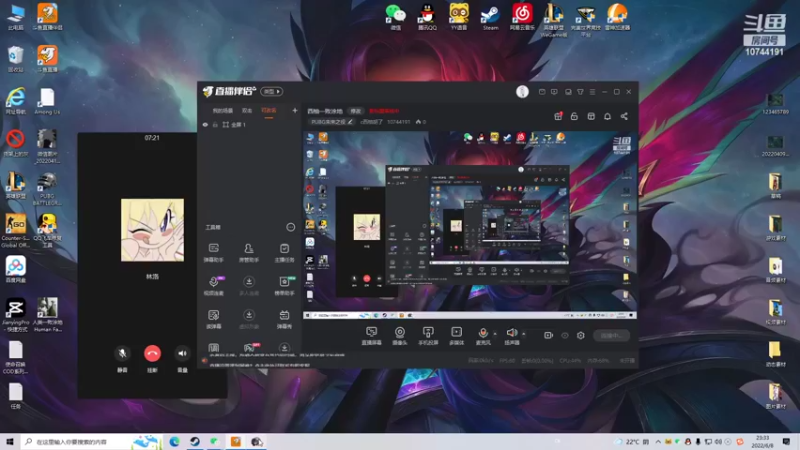Open the 视频连麦 microphone tool
Screen dimensions: 800x450
[x=214, y=286]
